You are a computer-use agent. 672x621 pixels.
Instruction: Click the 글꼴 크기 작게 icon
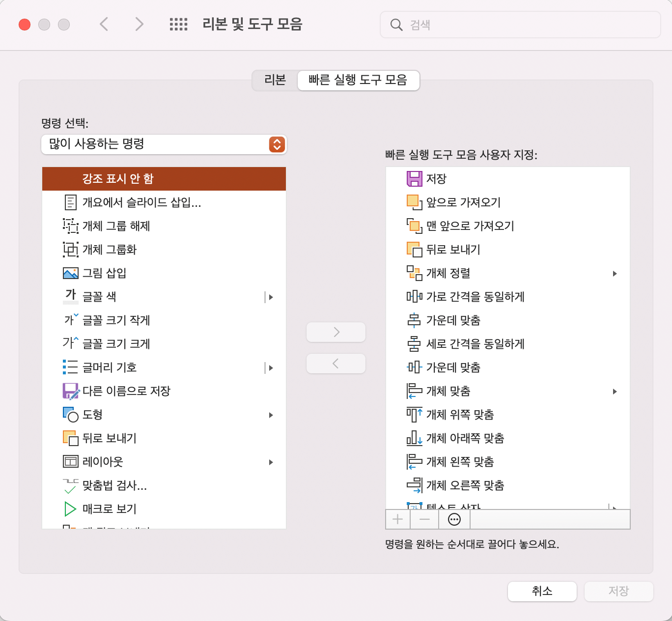[70, 320]
